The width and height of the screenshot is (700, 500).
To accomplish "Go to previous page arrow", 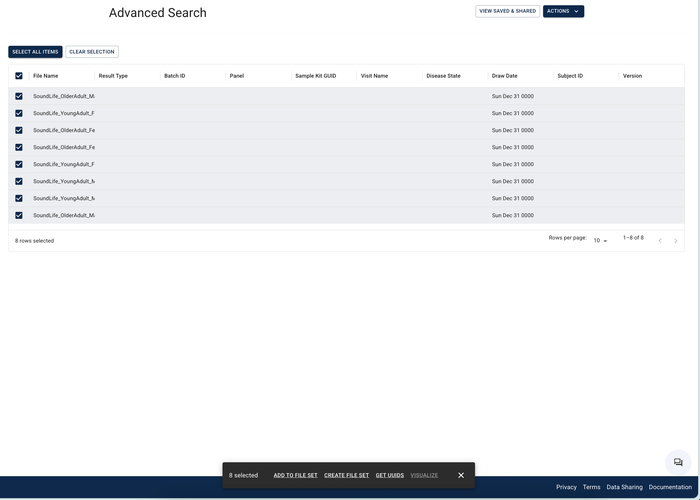I will pyautogui.click(x=660, y=241).
